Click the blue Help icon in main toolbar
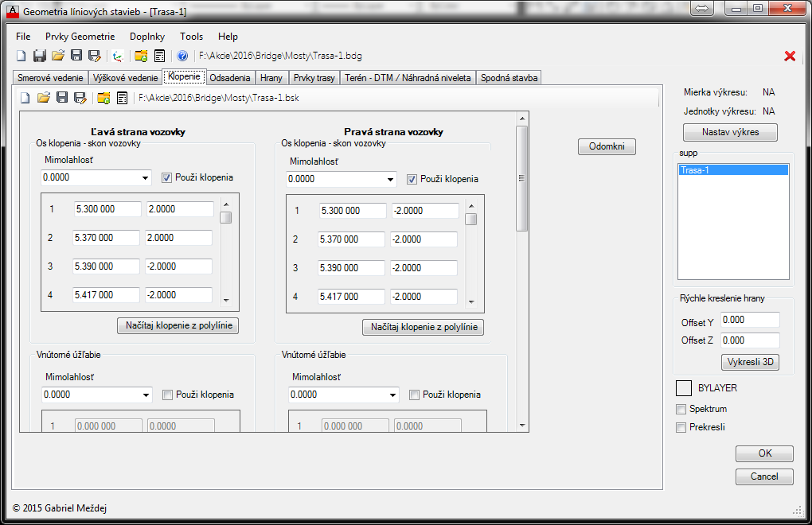Screen dimensions: 812x525 click(x=182, y=56)
